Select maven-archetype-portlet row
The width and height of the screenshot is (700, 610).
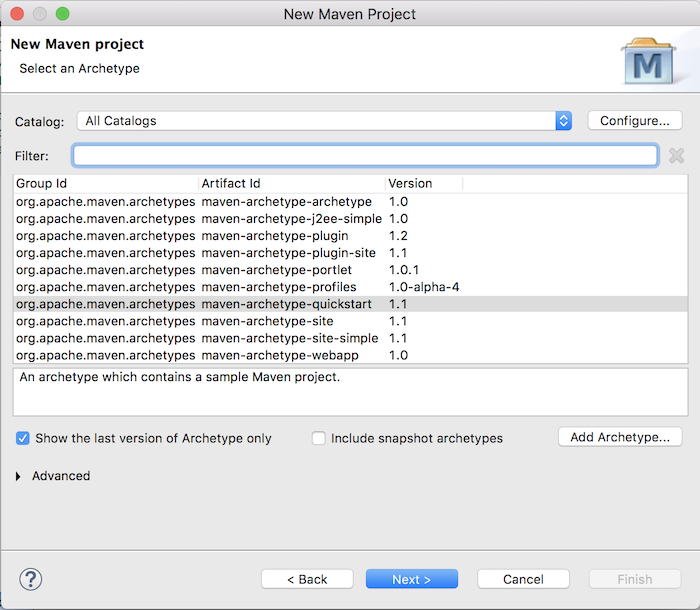[x=350, y=270]
